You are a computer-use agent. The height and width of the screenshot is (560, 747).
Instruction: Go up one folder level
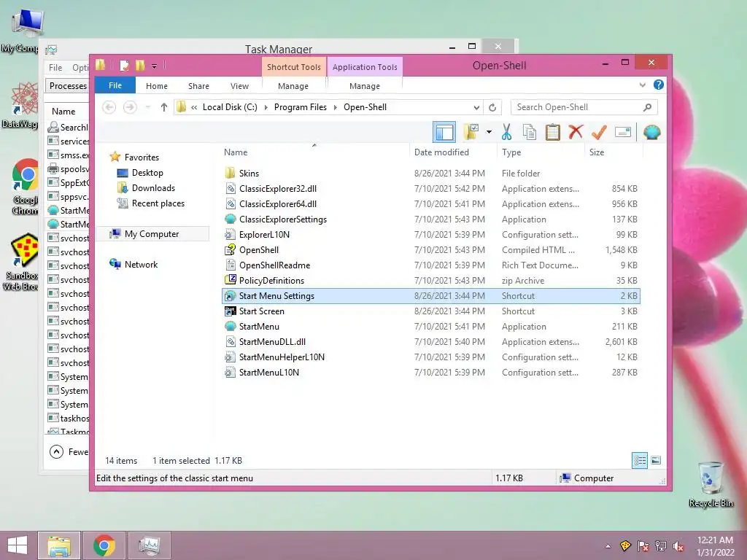coord(164,107)
